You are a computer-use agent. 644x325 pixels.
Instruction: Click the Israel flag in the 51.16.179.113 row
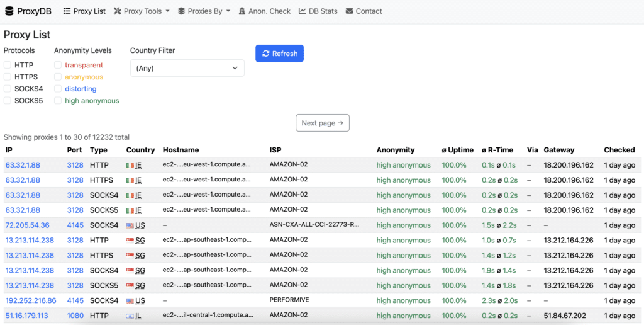(x=130, y=316)
